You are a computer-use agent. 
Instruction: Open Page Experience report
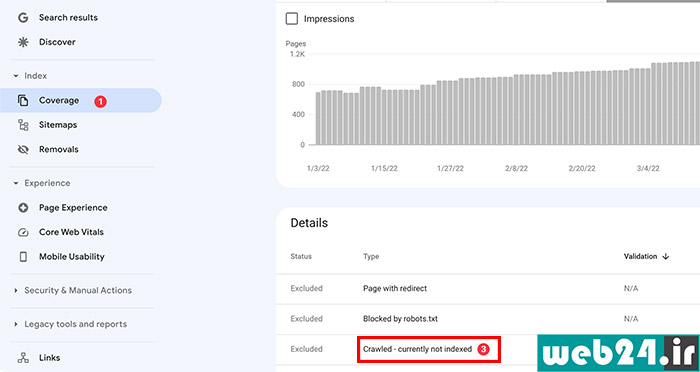pyautogui.click(x=73, y=208)
